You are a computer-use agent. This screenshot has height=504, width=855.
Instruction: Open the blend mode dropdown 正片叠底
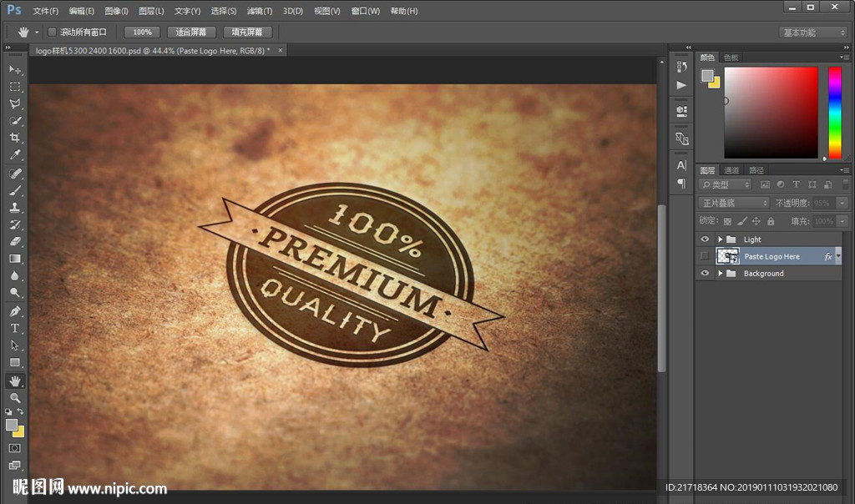[x=734, y=203]
